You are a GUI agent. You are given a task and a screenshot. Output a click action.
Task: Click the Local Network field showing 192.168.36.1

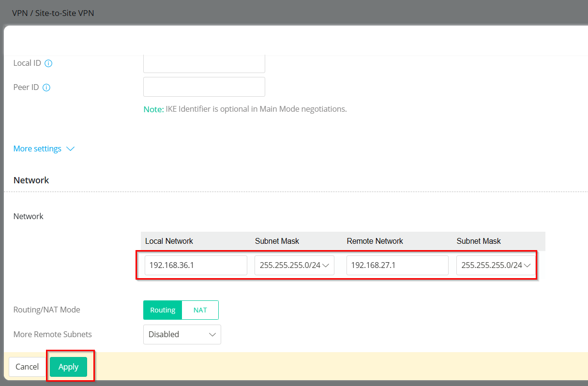click(196, 266)
